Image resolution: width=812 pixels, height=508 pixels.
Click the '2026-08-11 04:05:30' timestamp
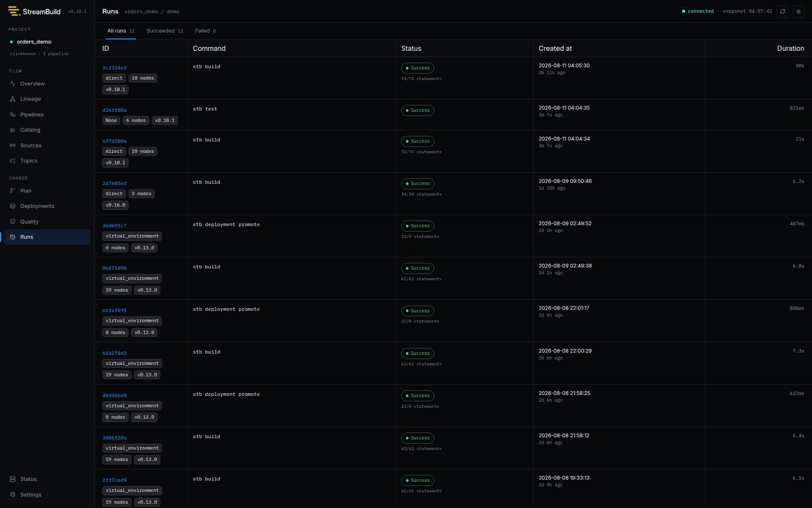coord(564,66)
